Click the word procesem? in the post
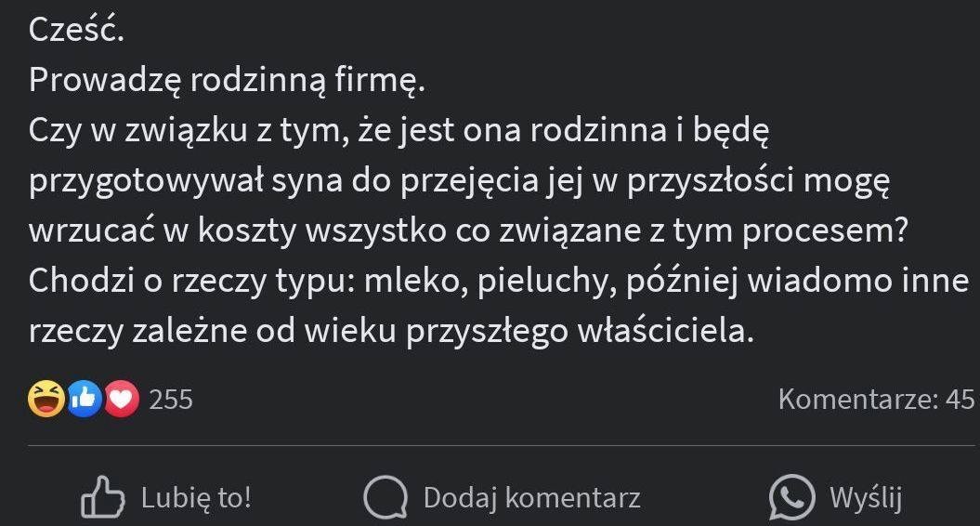This screenshot has height=526, width=980. coord(824,232)
